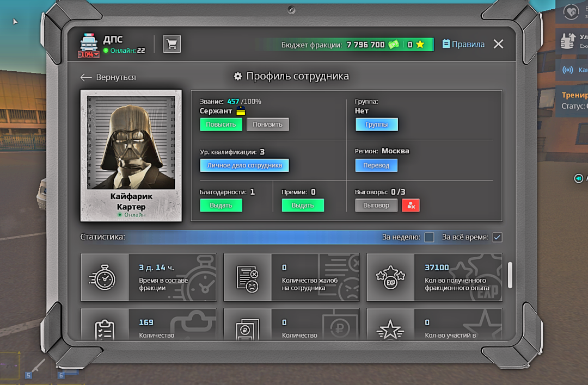
Task: Click the upgrade vest icon in background game sidebar
Action: (568, 41)
